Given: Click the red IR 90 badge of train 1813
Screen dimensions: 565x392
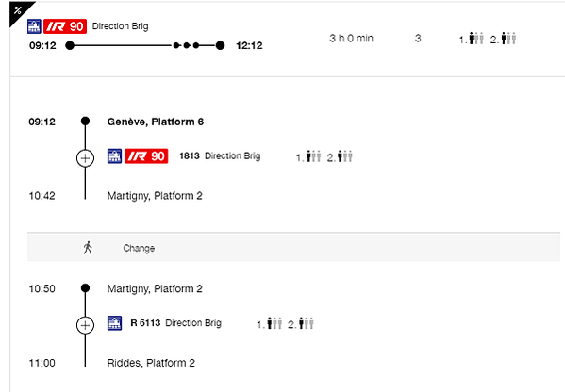Looking at the screenshot, I should click(x=146, y=155).
